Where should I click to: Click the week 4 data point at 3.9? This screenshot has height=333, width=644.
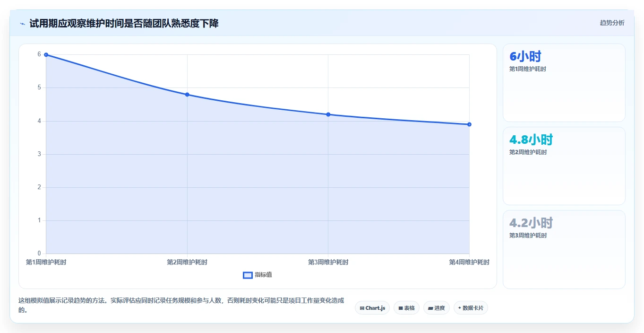pyautogui.click(x=469, y=124)
